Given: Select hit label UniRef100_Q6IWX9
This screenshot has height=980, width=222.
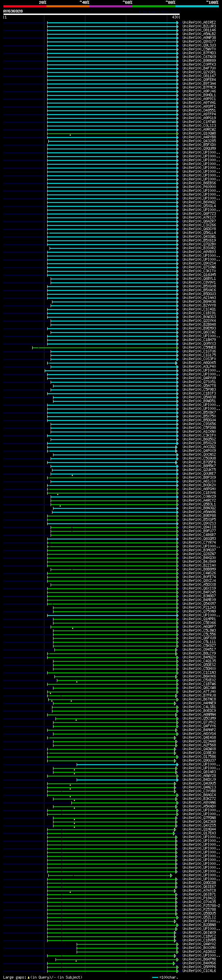Looking at the screenshot, I should coord(199,932).
